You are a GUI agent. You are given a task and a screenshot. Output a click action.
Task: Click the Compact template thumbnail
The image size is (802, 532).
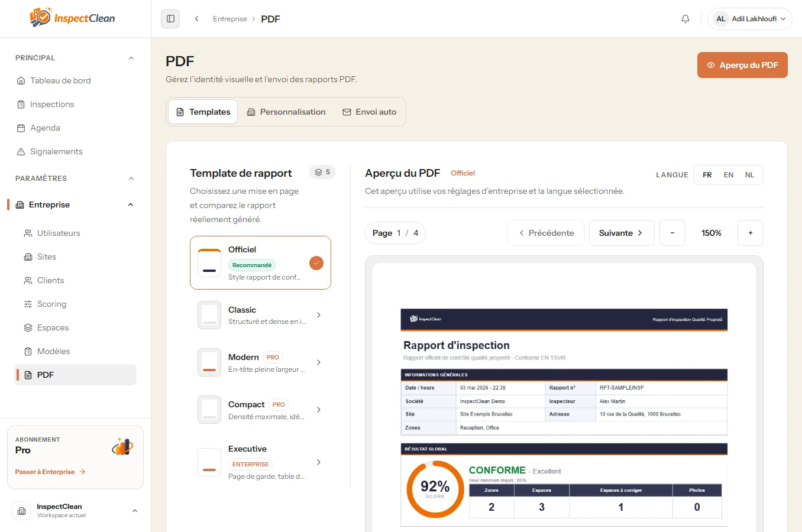coord(209,410)
